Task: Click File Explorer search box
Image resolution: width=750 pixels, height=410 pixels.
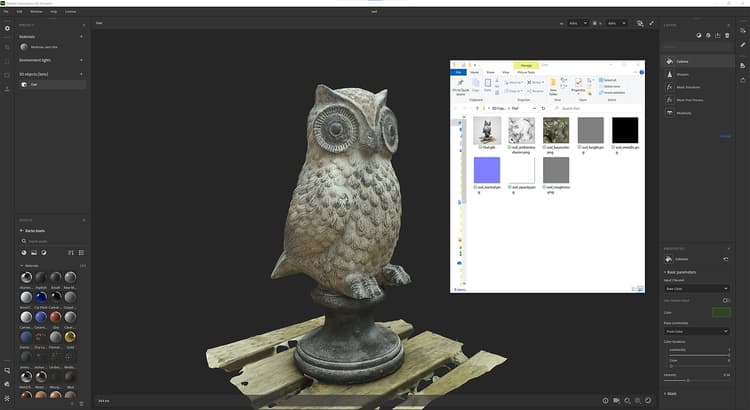Action: pyautogui.click(x=596, y=109)
